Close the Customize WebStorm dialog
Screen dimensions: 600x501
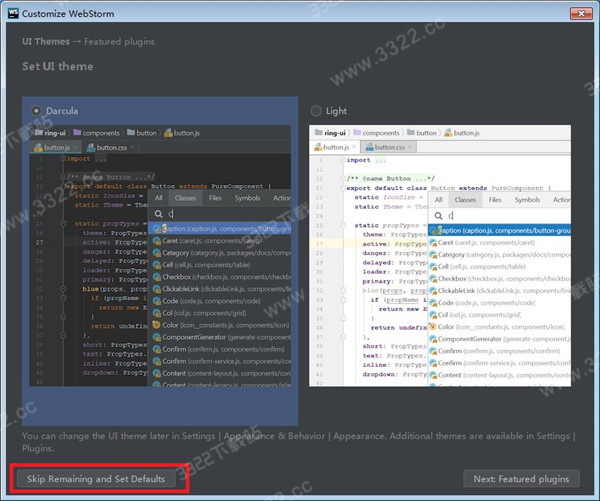(581, 13)
